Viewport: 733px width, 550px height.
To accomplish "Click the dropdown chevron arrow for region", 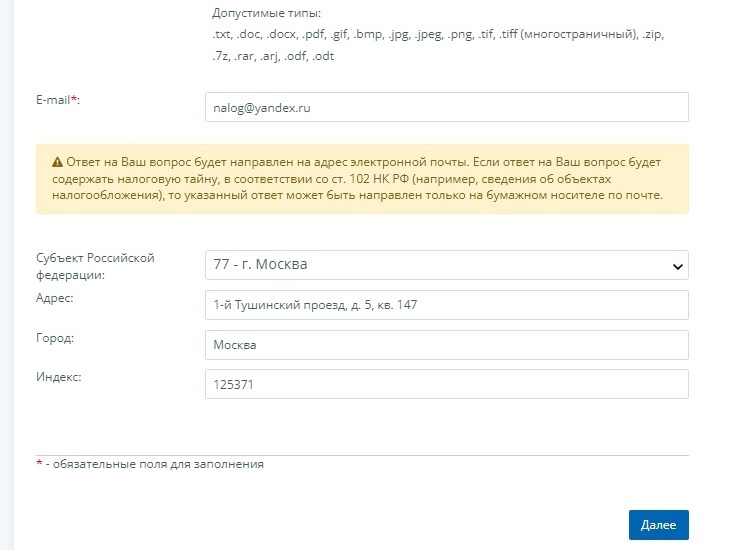I will (677, 266).
